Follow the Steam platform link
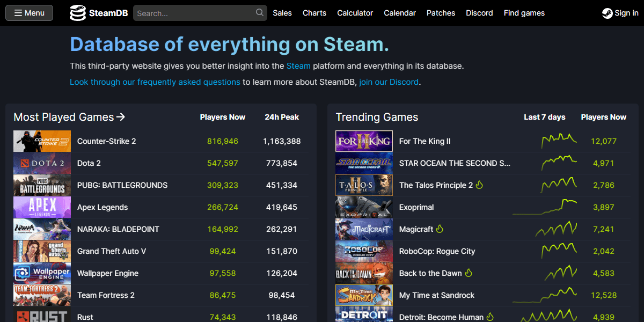644x322 pixels. 298,65
